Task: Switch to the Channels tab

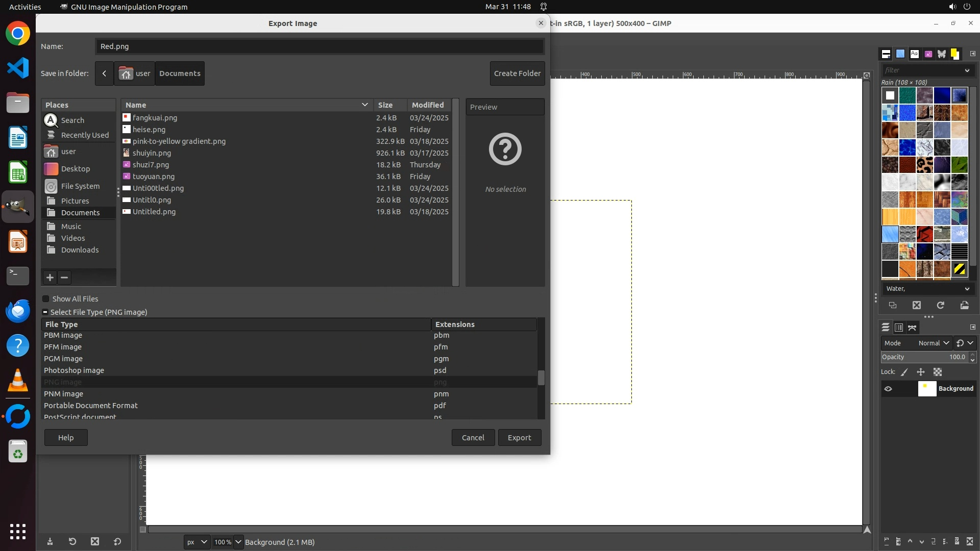Action: tap(899, 328)
